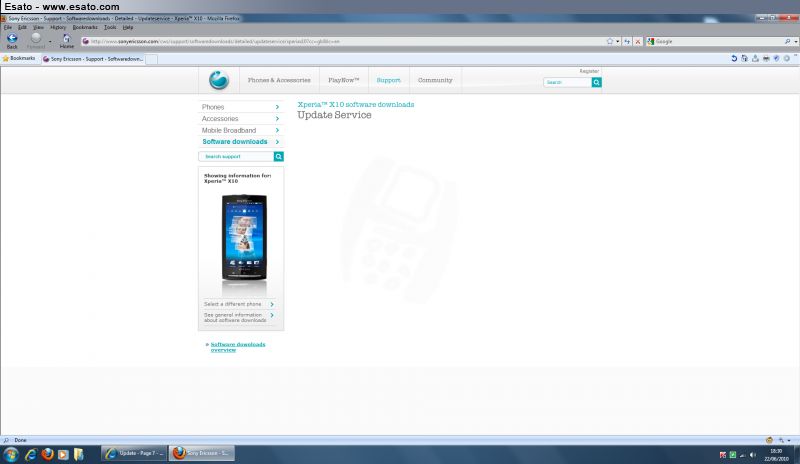Launch pinned Internet Explorer from taskbar
The width and height of the screenshot is (800, 464).
tap(31, 454)
